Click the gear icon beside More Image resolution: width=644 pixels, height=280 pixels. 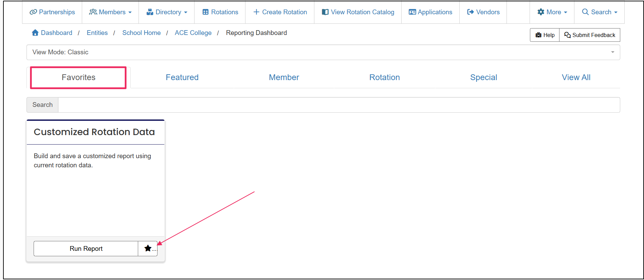[x=541, y=12]
